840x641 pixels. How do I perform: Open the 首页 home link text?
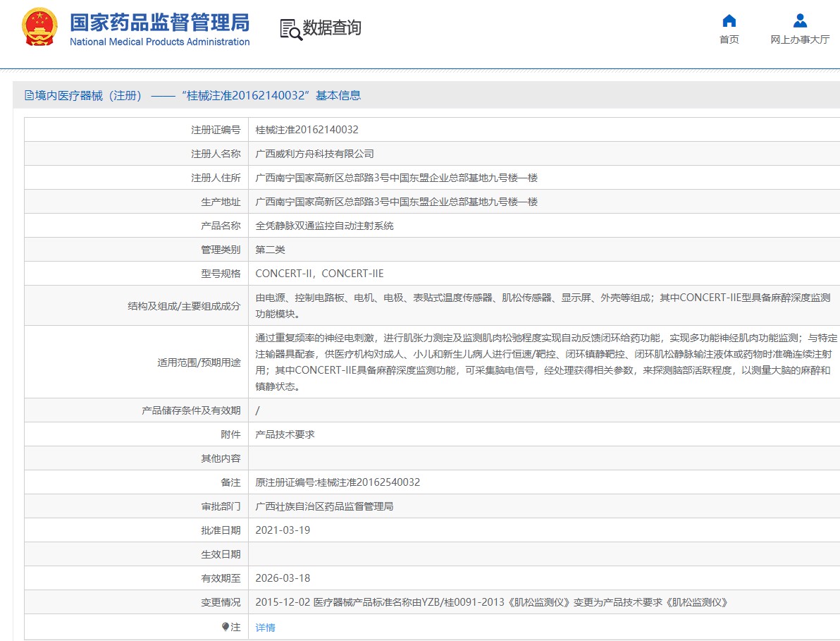pyautogui.click(x=729, y=39)
